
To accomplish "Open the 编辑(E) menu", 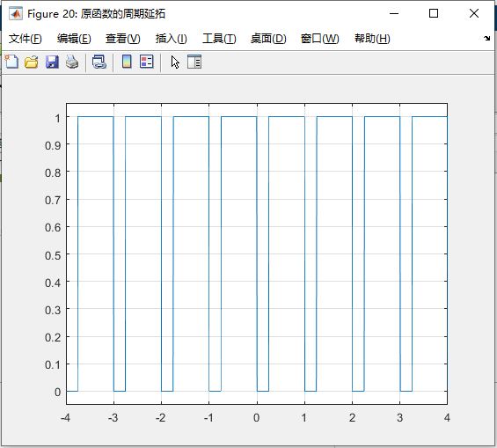I will pos(74,39).
